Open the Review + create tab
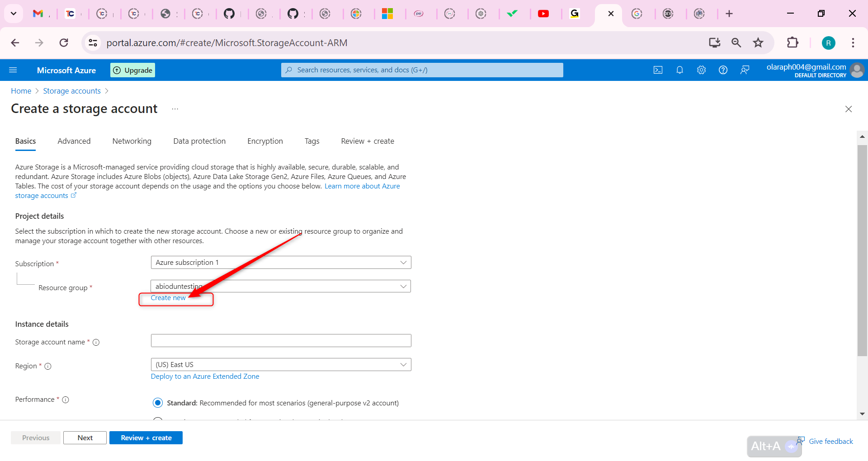Viewport: 868px width, 461px height. (x=368, y=141)
